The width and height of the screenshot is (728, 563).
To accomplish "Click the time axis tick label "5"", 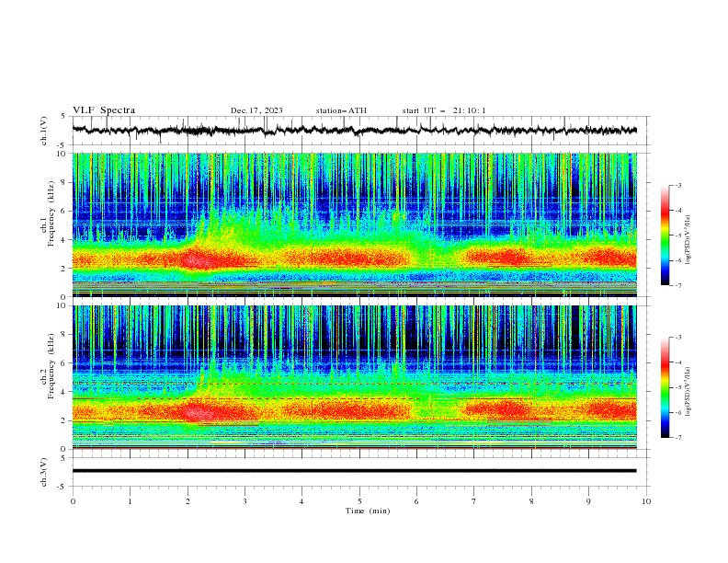I will coord(359,501).
